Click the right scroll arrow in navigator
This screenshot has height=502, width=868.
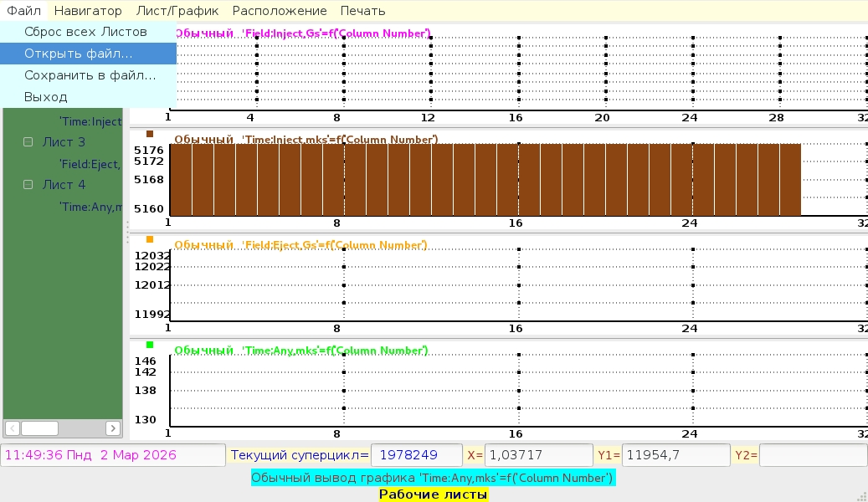(x=113, y=428)
